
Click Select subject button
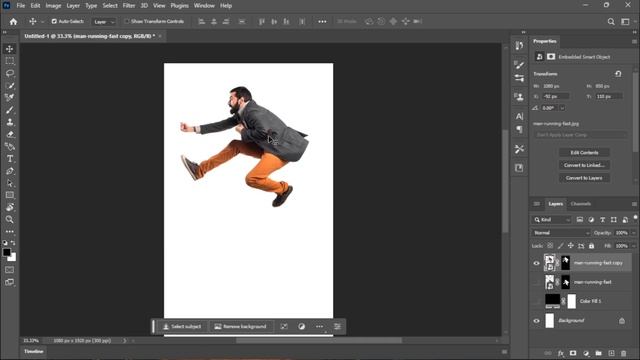click(182, 327)
